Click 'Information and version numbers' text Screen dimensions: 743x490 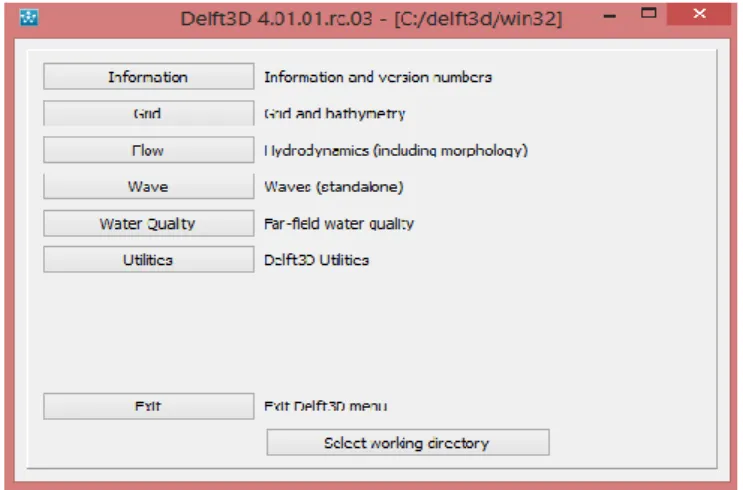[378, 77]
